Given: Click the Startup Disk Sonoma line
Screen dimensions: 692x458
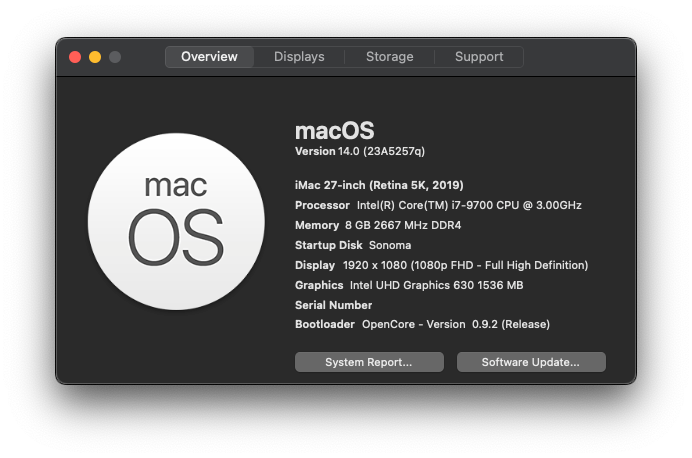Looking at the screenshot, I should click(353, 245).
